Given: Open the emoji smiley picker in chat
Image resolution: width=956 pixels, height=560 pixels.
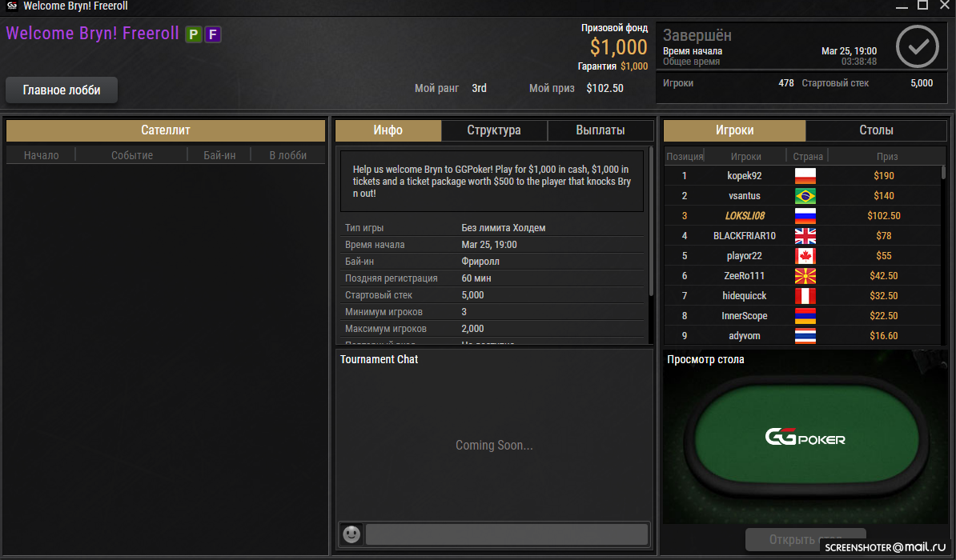Looking at the screenshot, I should [x=351, y=534].
